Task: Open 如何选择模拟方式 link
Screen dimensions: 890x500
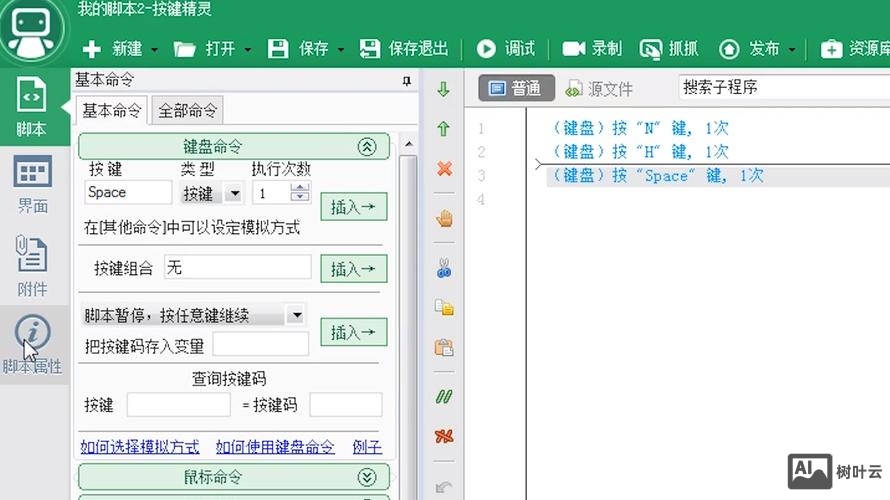Action: point(140,447)
